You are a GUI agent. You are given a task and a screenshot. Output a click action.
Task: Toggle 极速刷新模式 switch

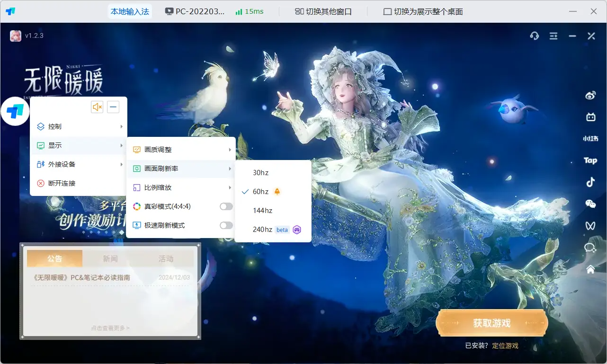coord(226,225)
